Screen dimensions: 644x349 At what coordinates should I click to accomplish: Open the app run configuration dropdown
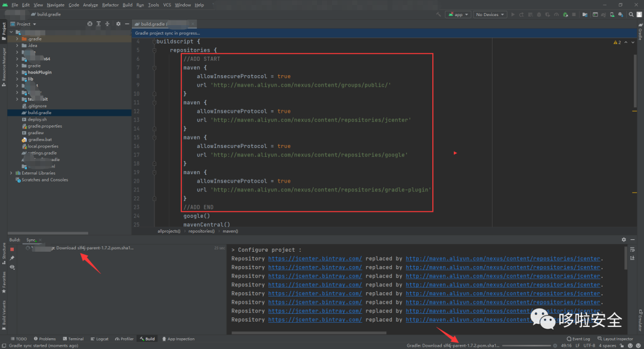click(x=458, y=14)
